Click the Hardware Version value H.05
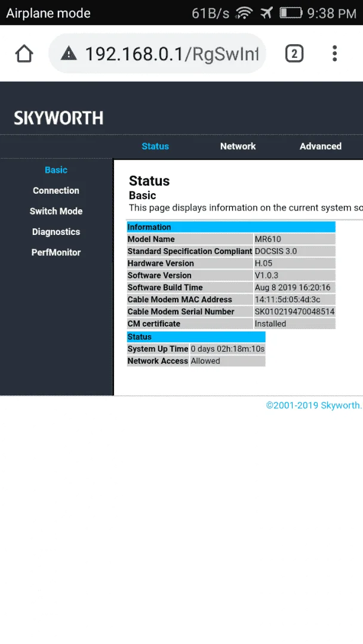 [294, 264]
